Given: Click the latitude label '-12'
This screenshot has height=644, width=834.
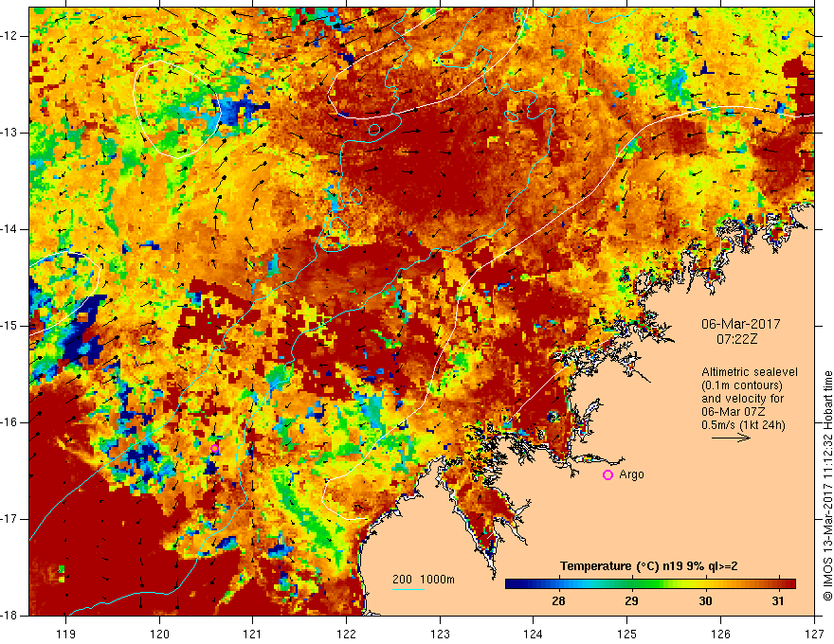Looking at the screenshot, I should pyautogui.click(x=11, y=36).
